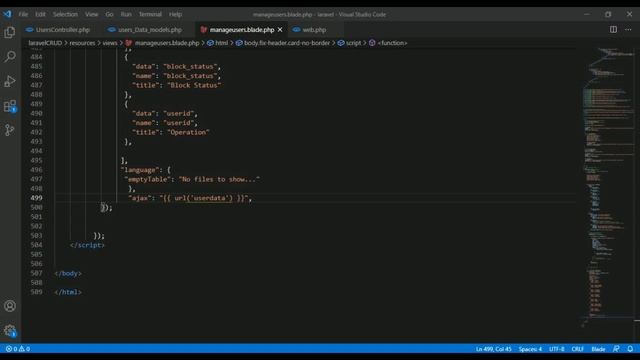Open the Terminal menu
640x360 pixels.
(x=150, y=14)
